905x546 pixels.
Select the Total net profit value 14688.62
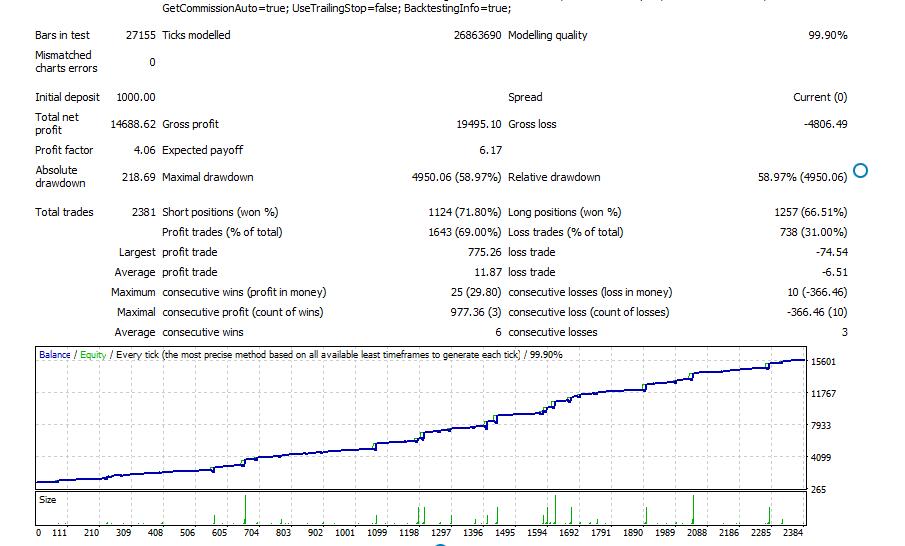[x=133, y=124]
